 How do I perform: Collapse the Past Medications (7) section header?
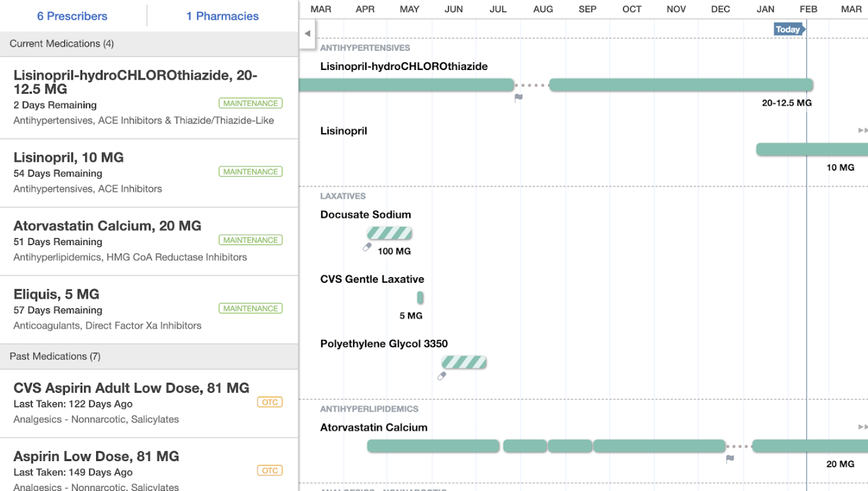tap(149, 357)
